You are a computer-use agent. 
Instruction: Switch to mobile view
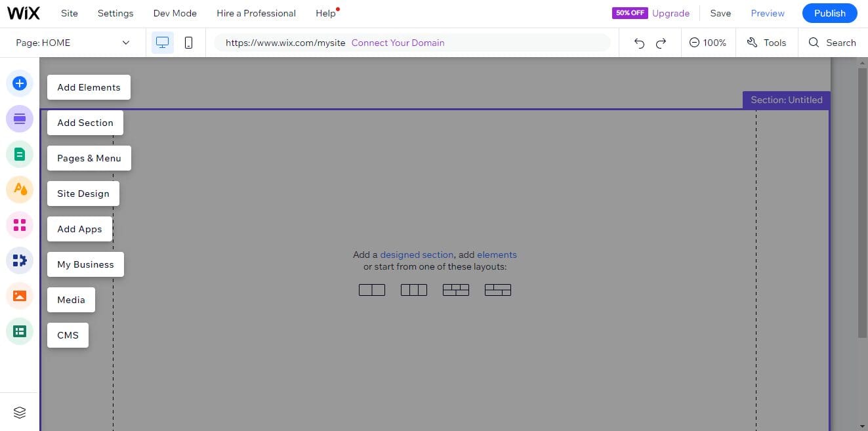(x=189, y=43)
